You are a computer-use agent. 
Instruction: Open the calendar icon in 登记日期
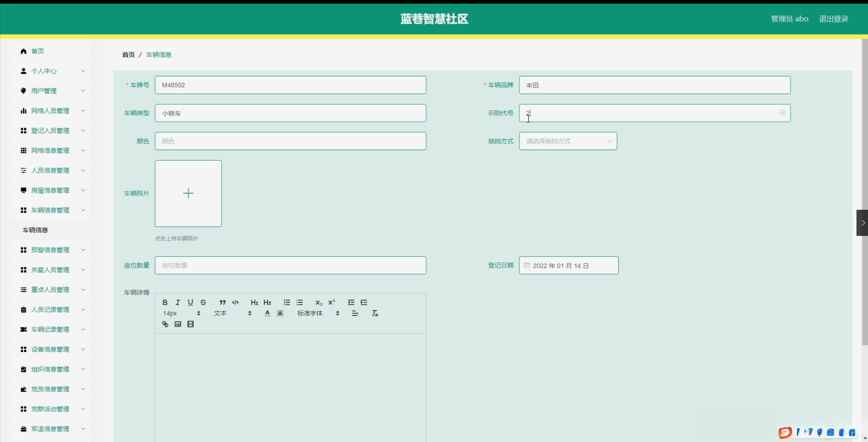(x=527, y=266)
